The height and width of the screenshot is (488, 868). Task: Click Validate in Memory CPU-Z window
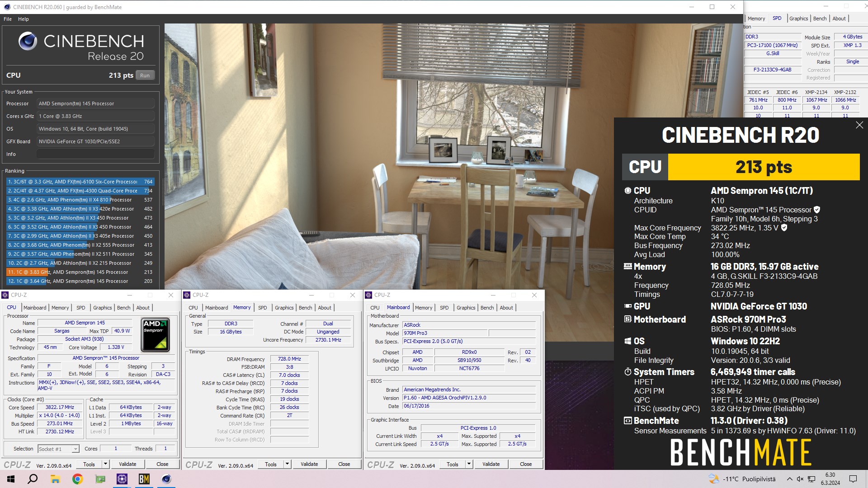pyautogui.click(x=309, y=464)
